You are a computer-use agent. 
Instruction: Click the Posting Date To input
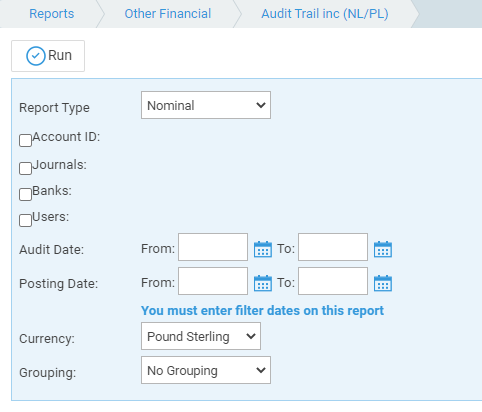tap(333, 281)
